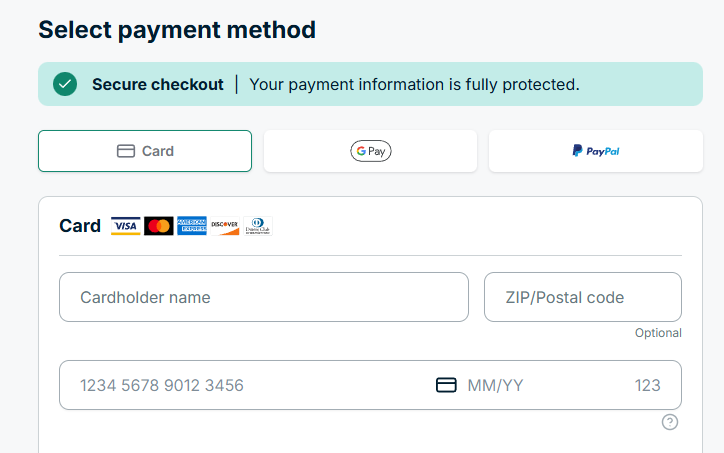
Task: Click the card icon beside MM/YY
Action: (446, 385)
